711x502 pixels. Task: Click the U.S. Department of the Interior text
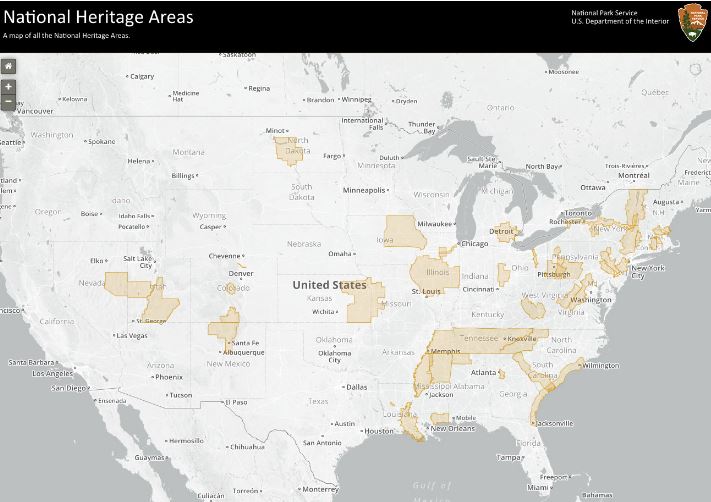tap(622, 21)
